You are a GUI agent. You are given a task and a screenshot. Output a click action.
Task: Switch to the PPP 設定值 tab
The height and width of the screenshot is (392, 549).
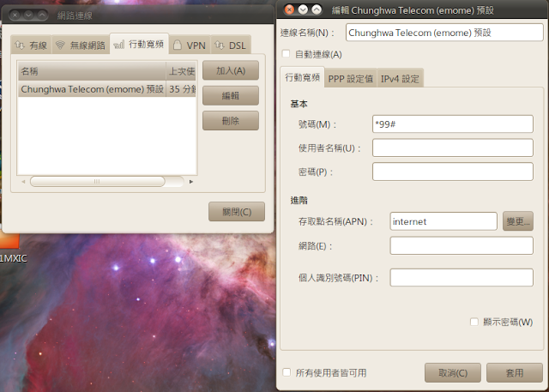tap(351, 78)
